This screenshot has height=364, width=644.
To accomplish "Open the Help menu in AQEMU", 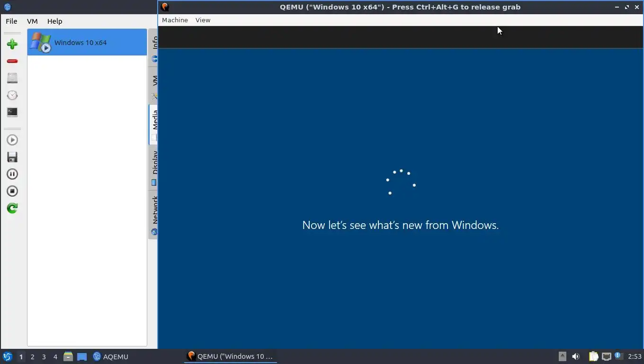I will click(54, 21).
